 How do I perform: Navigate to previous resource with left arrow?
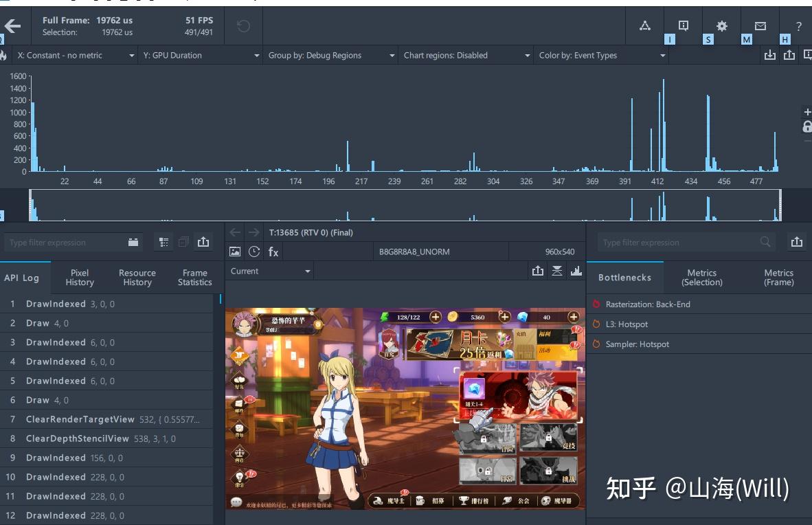point(235,233)
